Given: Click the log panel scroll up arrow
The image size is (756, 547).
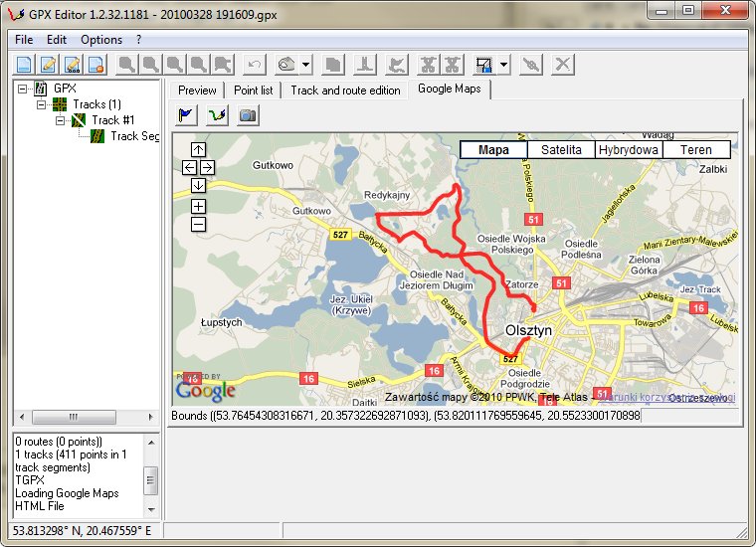Looking at the screenshot, I should [x=151, y=443].
